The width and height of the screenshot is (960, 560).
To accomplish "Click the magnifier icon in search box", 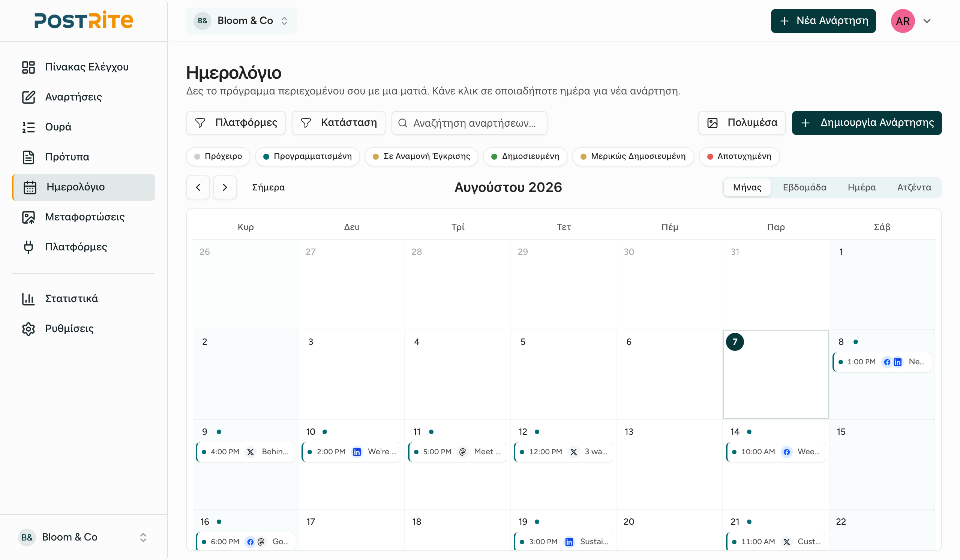I will [403, 123].
